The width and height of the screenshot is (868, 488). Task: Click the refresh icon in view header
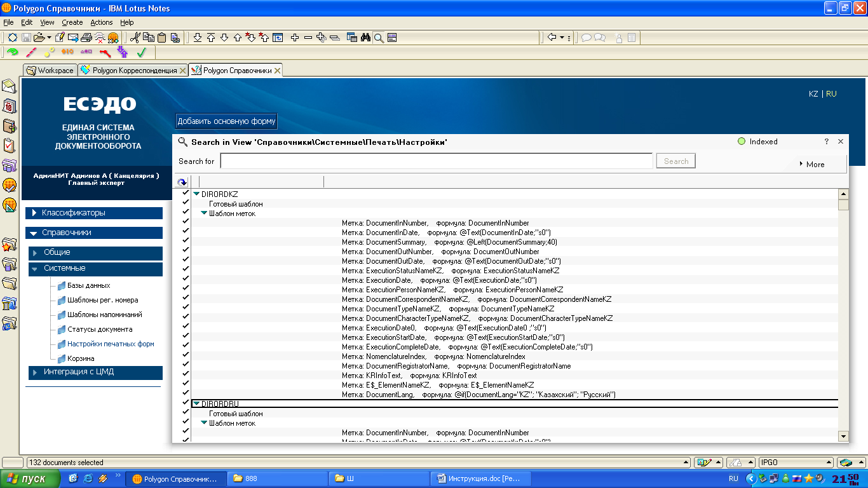182,182
